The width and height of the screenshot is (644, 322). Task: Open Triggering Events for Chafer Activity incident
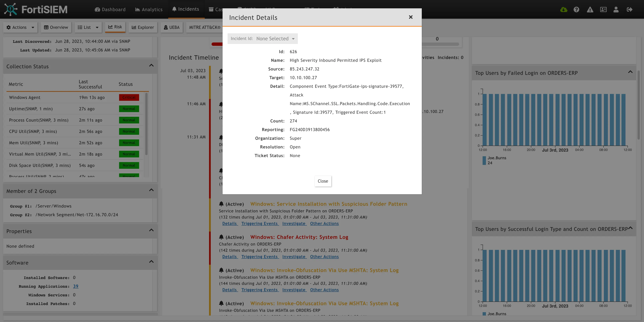click(x=260, y=257)
